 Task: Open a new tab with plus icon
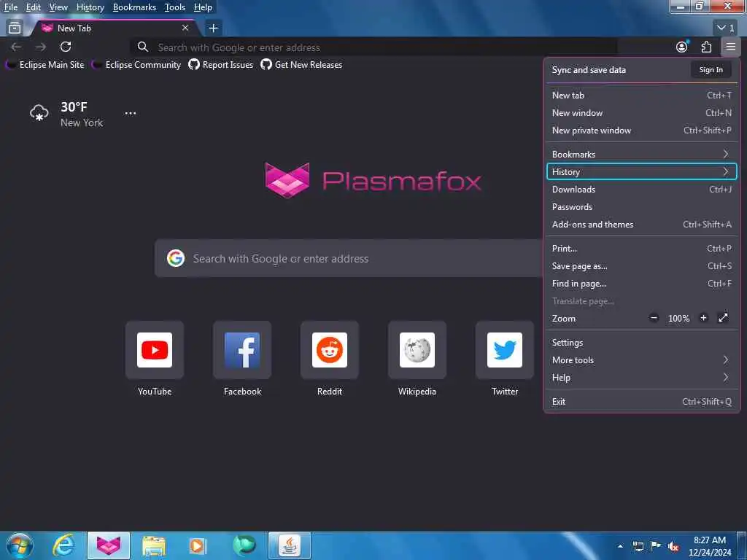(214, 28)
